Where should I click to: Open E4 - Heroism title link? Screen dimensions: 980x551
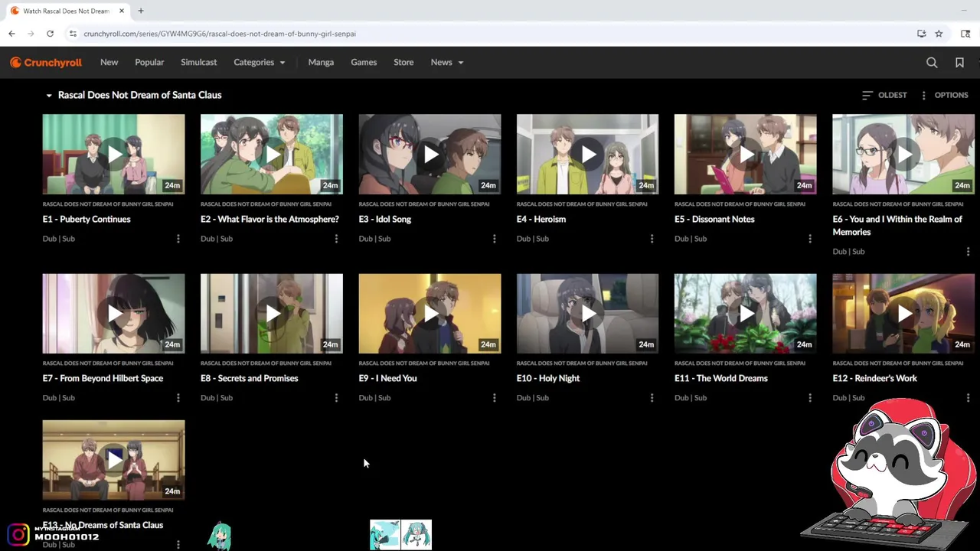pyautogui.click(x=541, y=220)
